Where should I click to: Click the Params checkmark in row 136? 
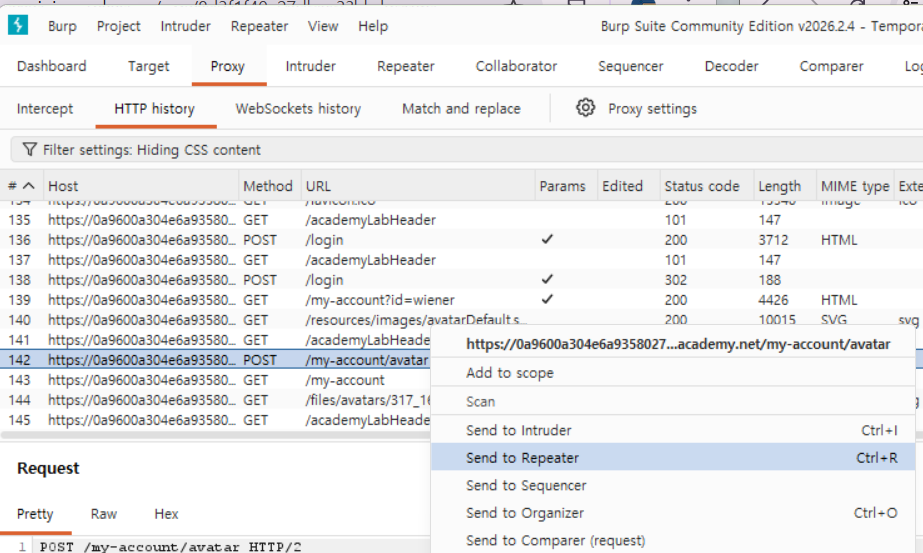point(547,239)
